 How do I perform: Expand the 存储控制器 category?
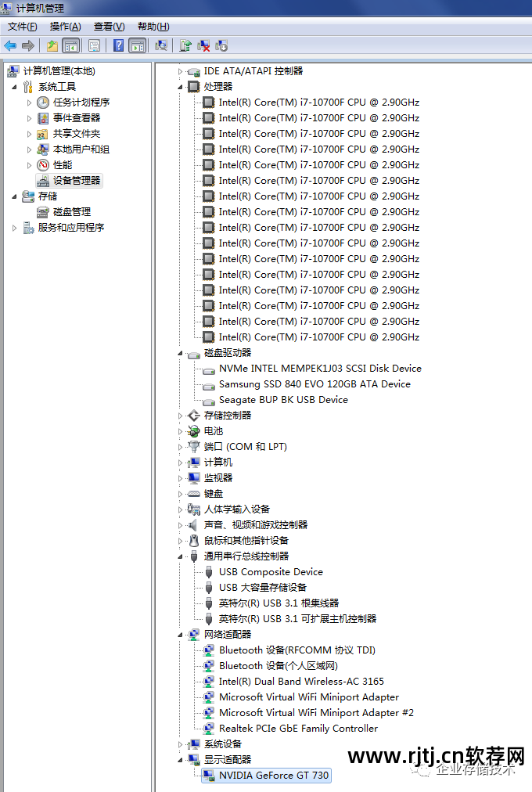click(181, 416)
